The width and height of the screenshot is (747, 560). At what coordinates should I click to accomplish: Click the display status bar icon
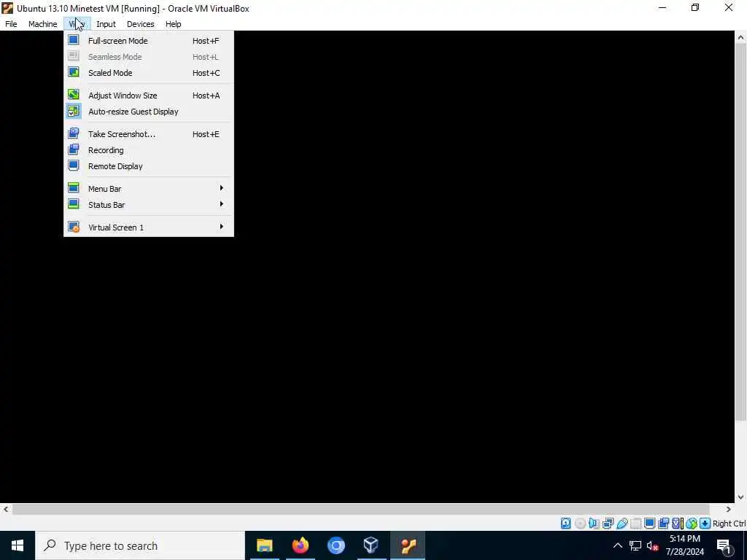(649, 524)
